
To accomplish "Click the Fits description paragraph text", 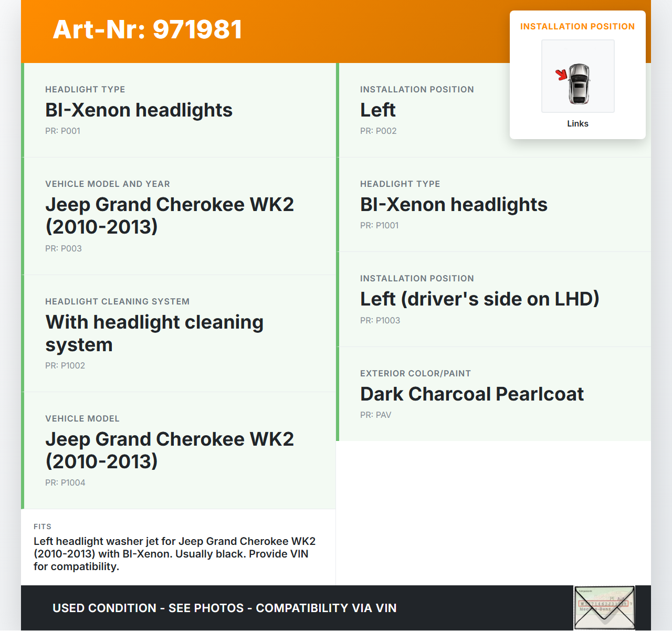I will coord(174,554).
